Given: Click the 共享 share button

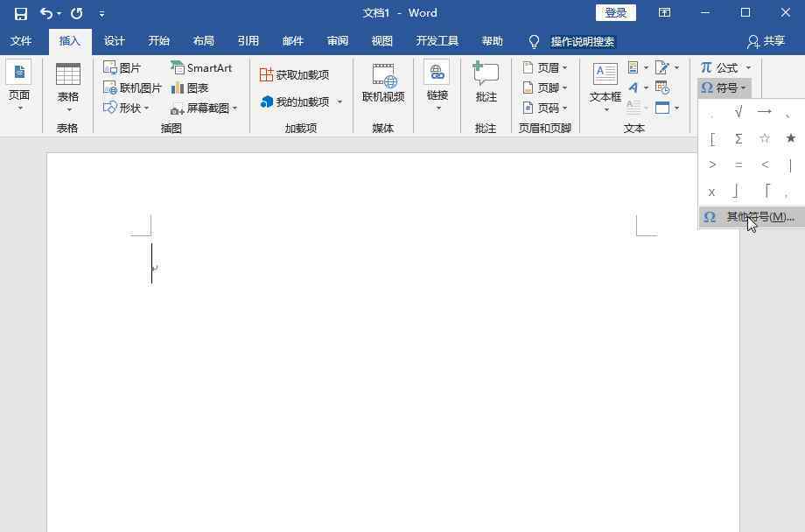Looking at the screenshot, I should click(766, 41).
